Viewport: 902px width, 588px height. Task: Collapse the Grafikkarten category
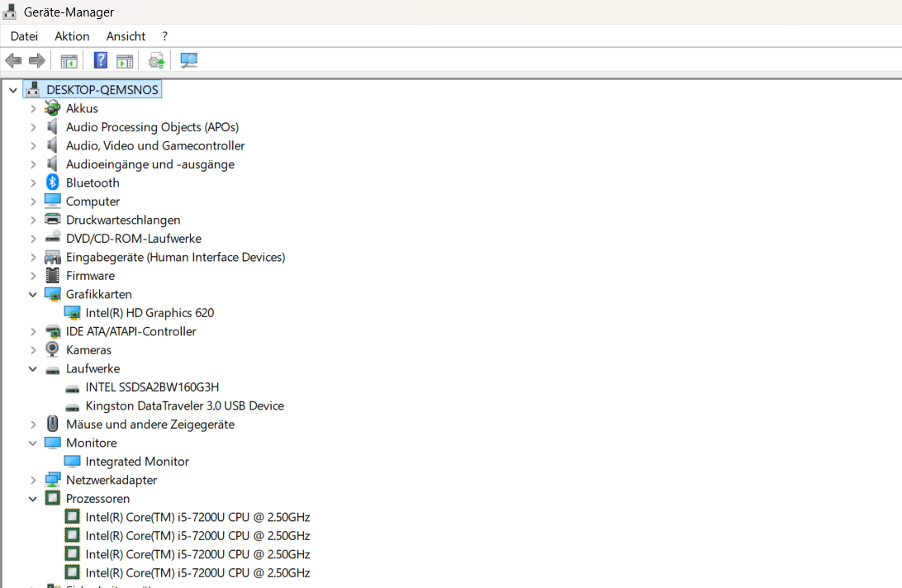(33, 295)
